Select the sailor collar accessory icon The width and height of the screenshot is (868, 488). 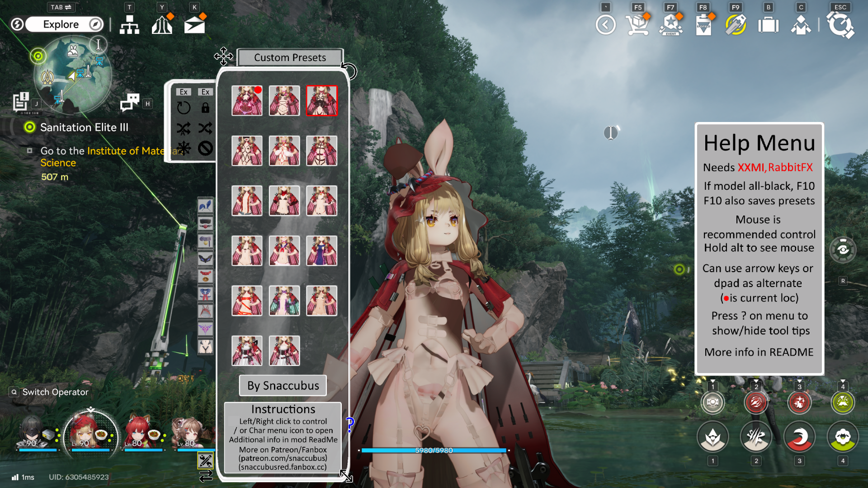[205, 294]
